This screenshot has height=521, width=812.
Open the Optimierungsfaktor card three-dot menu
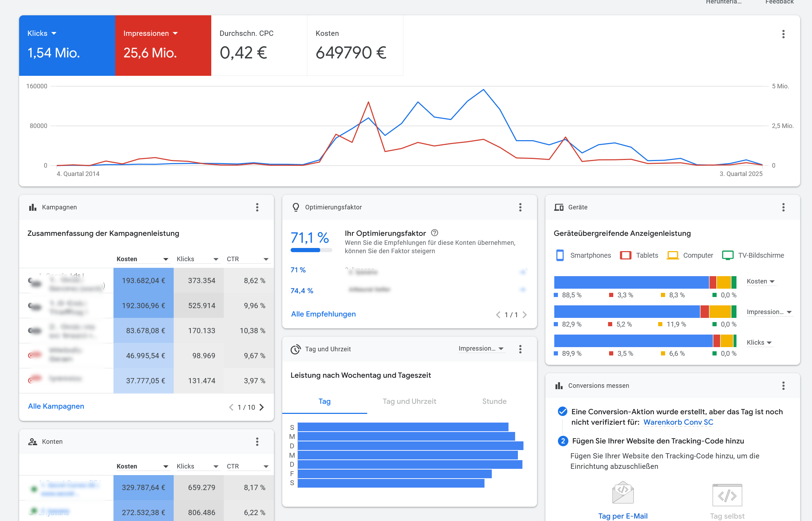click(520, 207)
